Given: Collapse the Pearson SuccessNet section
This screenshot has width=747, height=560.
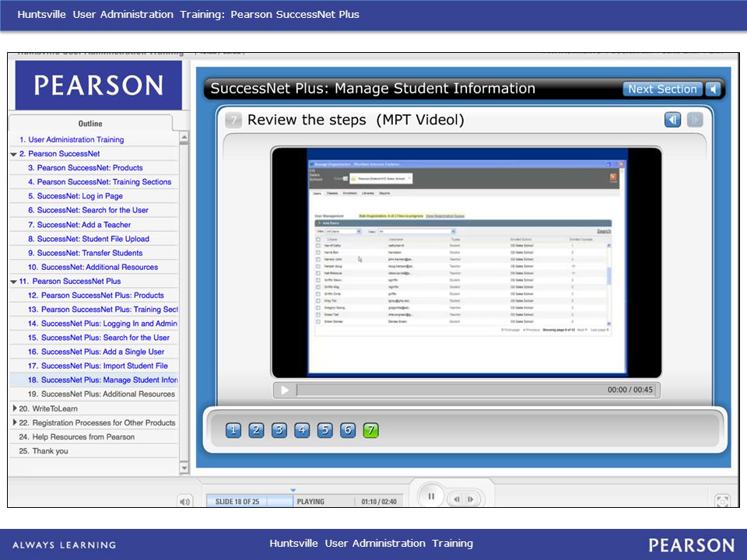Looking at the screenshot, I should [x=14, y=154].
